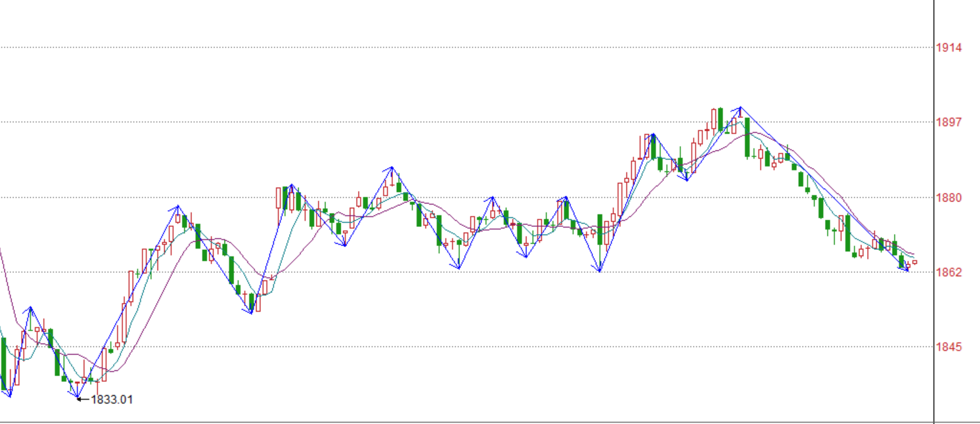The image size is (980, 424).
Task: Click the 1862 price axis label
Action: coord(948,272)
